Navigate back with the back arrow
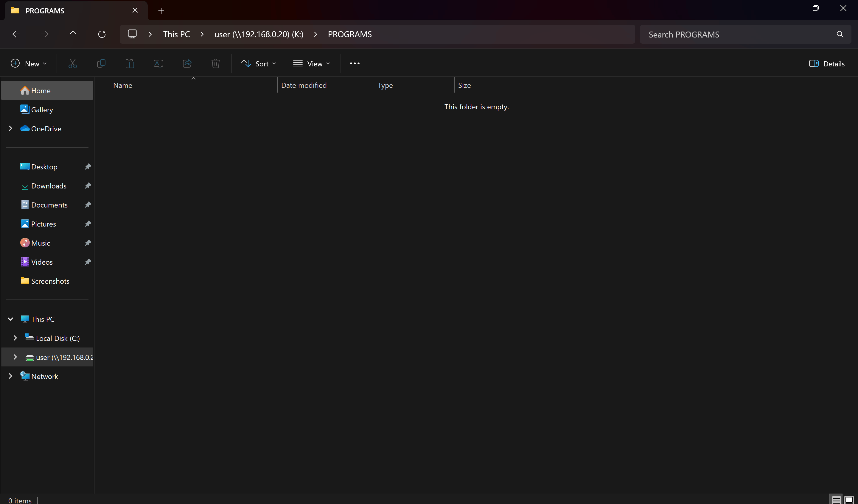This screenshot has height=504, width=858. pos(16,34)
